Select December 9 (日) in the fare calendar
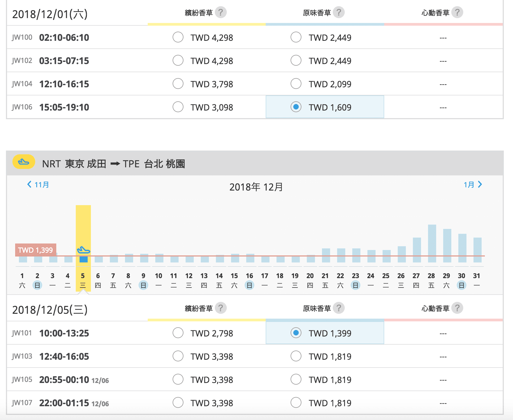The image size is (513, 420). point(143,281)
